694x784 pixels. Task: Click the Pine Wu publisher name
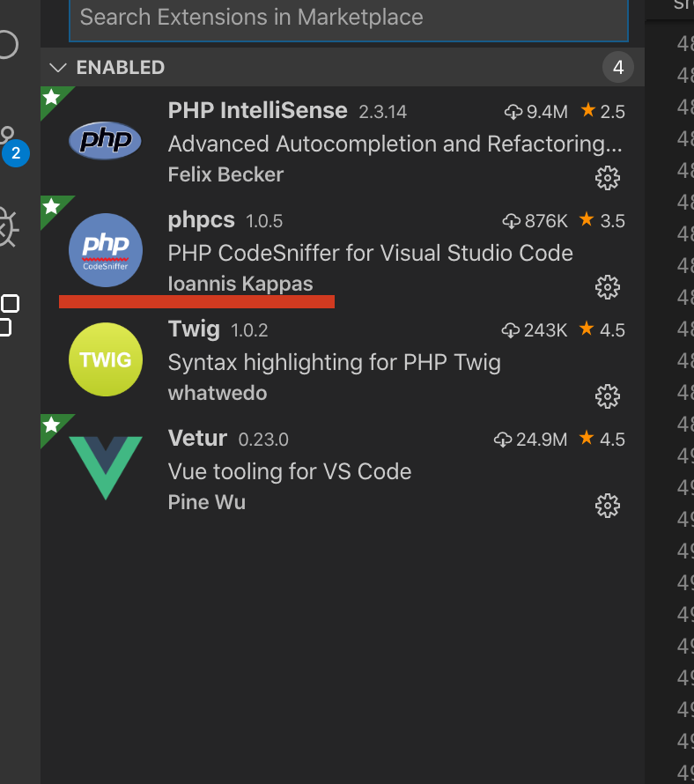click(x=206, y=502)
